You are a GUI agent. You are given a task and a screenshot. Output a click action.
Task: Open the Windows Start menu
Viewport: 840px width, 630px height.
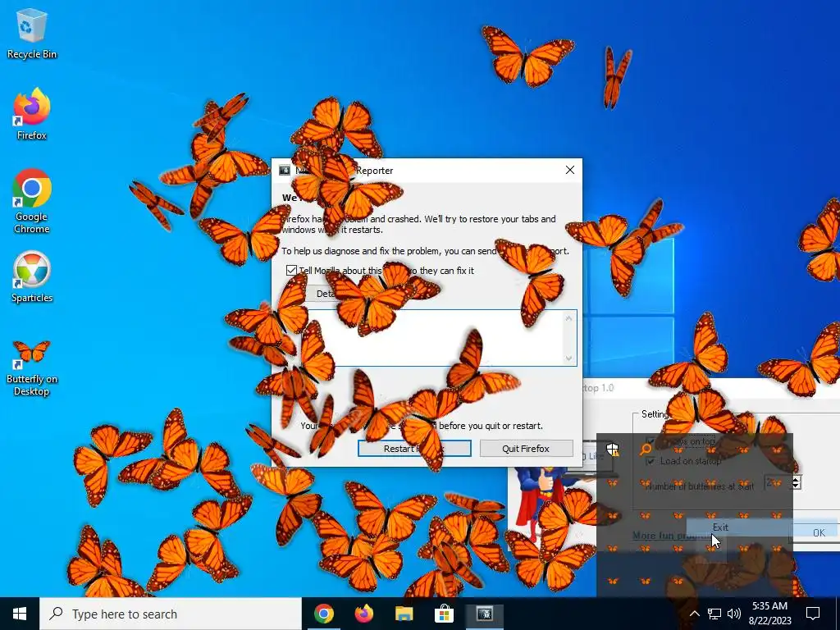click(x=20, y=614)
